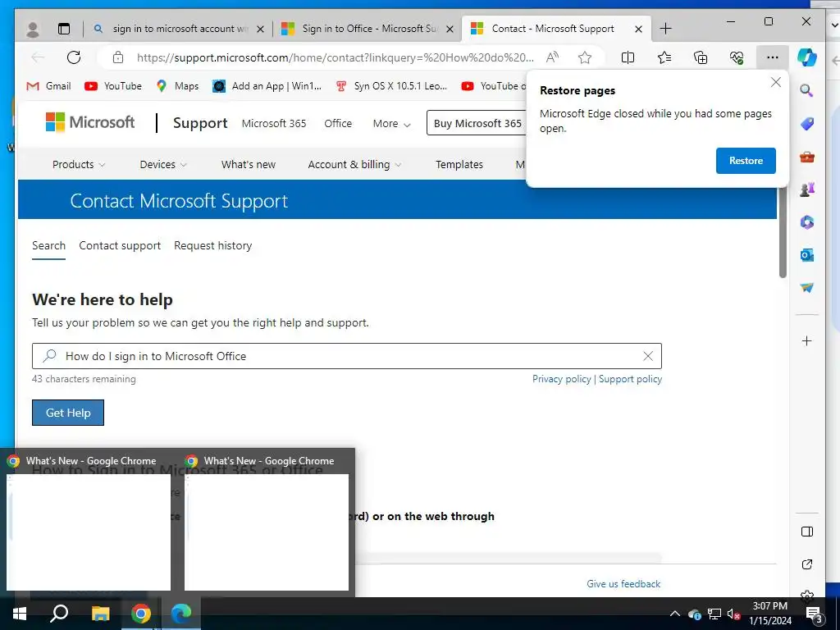840x630 pixels.
Task: Open link in new window sidebar icon
Action: click(x=807, y=564)
